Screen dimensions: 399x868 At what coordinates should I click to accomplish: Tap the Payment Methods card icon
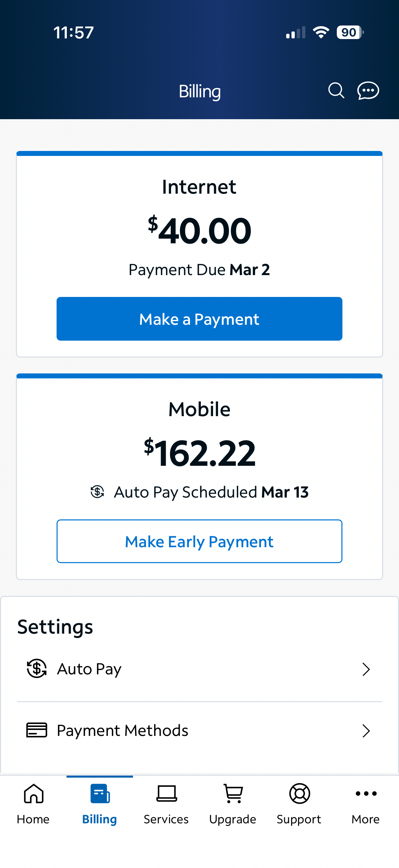[x=37, y=730]
